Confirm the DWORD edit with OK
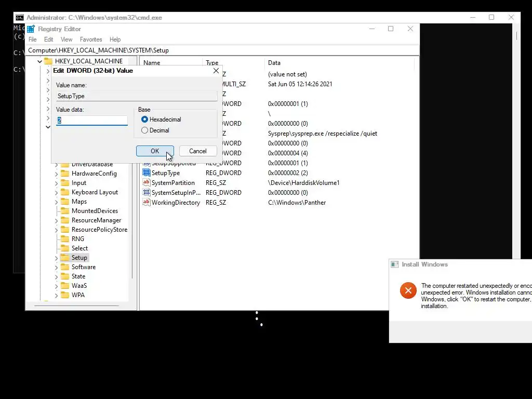532x399 pixels. pyautogui.click(x=155, y=151)
